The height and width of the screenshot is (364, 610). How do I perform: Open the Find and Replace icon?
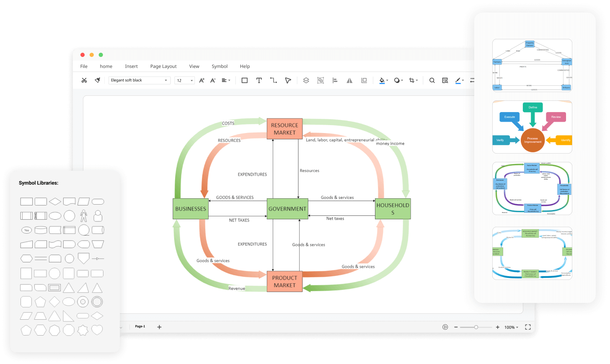(x=445, y=80)
